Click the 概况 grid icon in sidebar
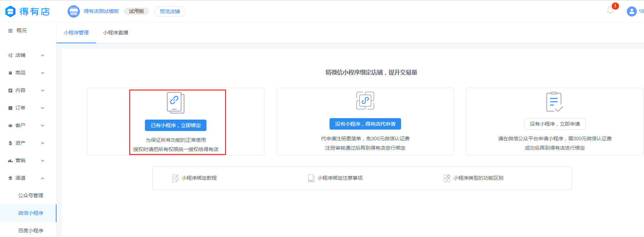644x237 pixels. [10, 31]
